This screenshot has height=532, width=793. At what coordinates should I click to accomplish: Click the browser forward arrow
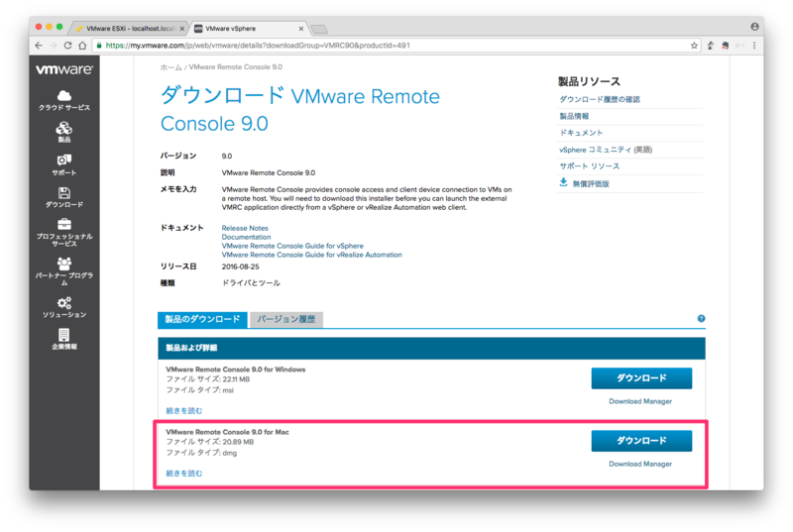54,46
